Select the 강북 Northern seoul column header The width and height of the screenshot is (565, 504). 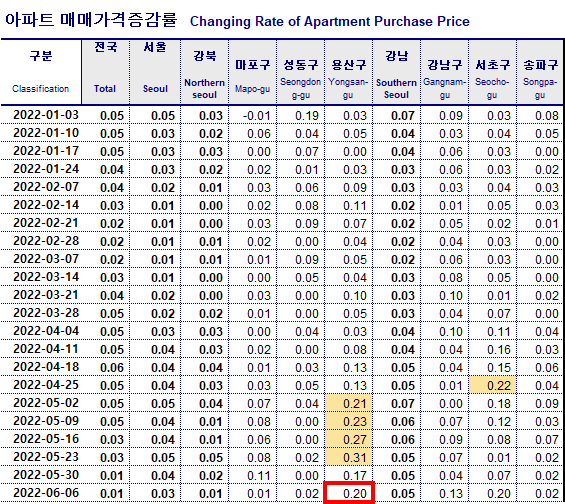pyautogui.click(x=204, y=72)
